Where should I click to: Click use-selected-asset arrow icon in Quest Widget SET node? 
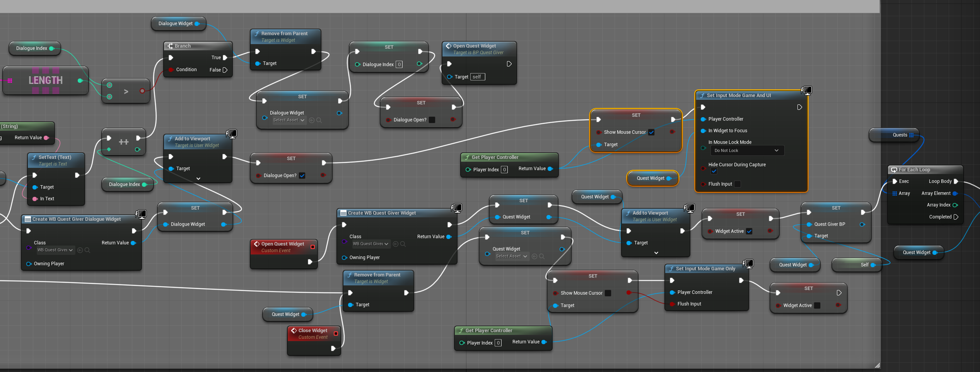(534, 256)
